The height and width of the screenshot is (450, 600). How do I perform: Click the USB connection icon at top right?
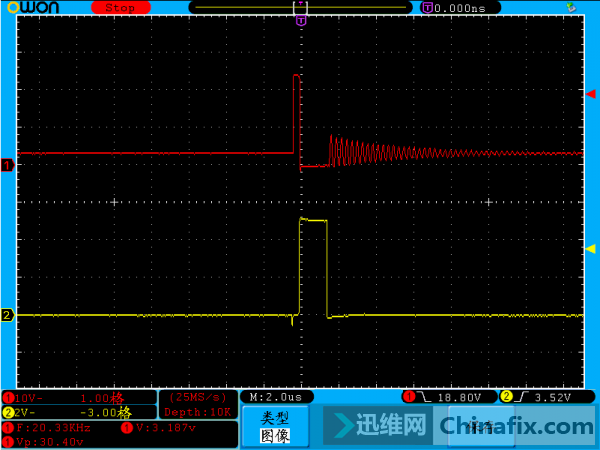point(571,7)
